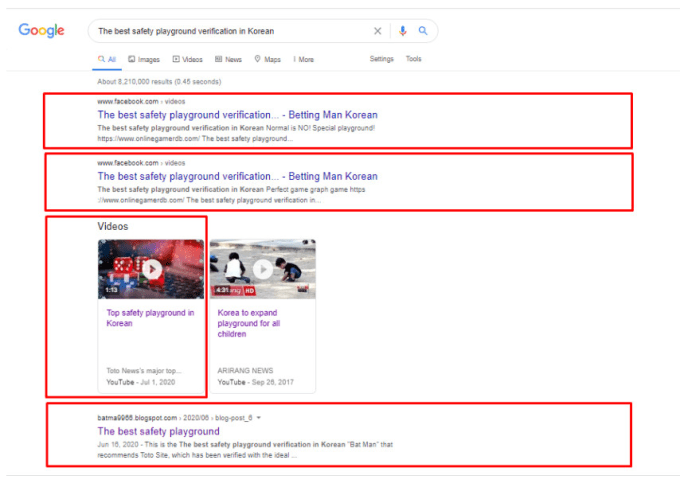Start voice search with microphone icon
Image resolution: width=680 pixels, height=491 pixels.
click(x=403, y=31)
